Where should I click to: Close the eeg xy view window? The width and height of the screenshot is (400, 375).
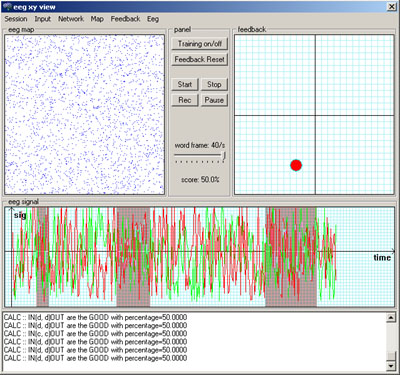pyautogui.click(x=391, y=7)
